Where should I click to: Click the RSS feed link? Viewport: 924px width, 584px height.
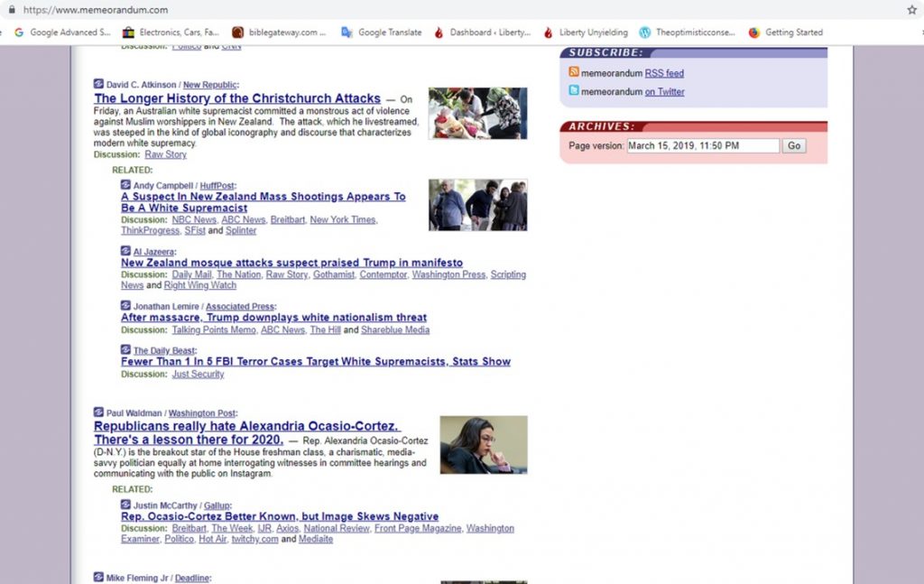tap(664, 73)
